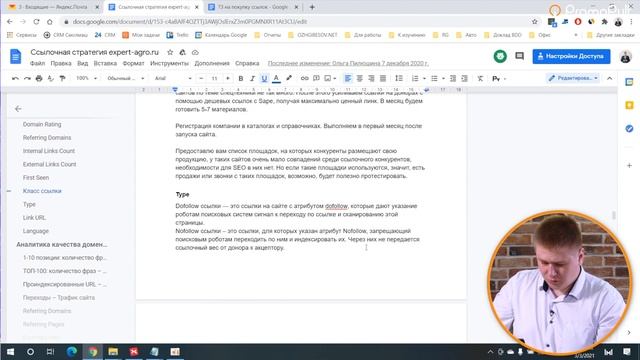640x360 pixels.
Task: Open the Вид menu
Action: pyautogui.click(x=82, y=63)
